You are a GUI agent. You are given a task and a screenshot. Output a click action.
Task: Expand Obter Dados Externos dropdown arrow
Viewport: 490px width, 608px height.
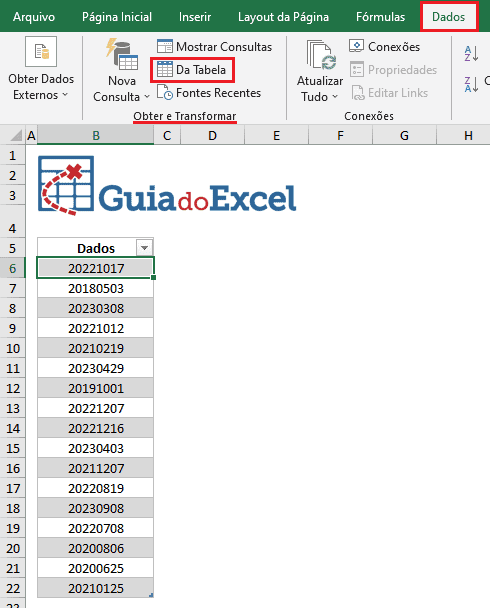65,95
